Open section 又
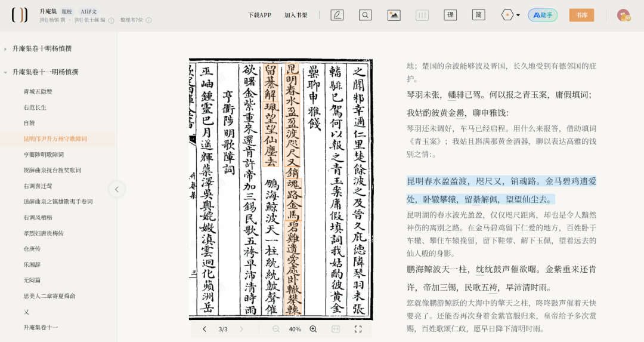The height and width of the screenshot is (342, 644). tap(26, 312)
